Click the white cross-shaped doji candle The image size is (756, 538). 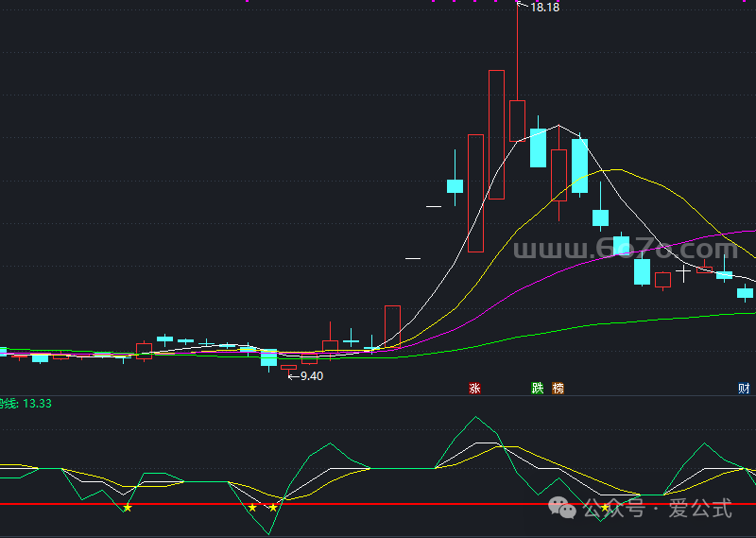(x=683, y=271)
